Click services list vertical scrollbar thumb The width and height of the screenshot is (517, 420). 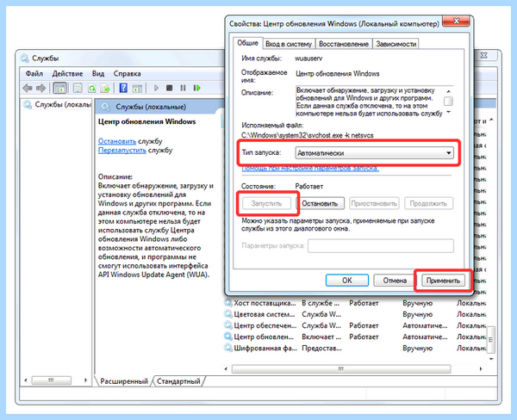tap(491, 339)
